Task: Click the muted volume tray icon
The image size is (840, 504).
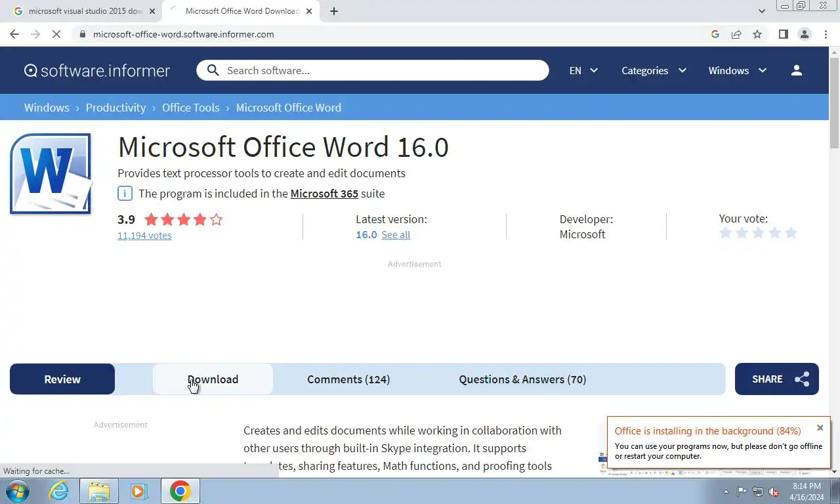Action: [x=774, y=492]
